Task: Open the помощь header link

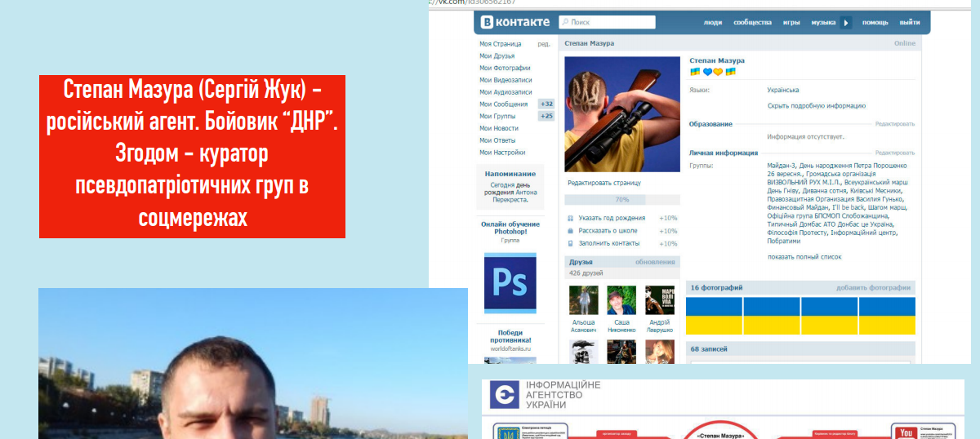Action: (875, 23)
